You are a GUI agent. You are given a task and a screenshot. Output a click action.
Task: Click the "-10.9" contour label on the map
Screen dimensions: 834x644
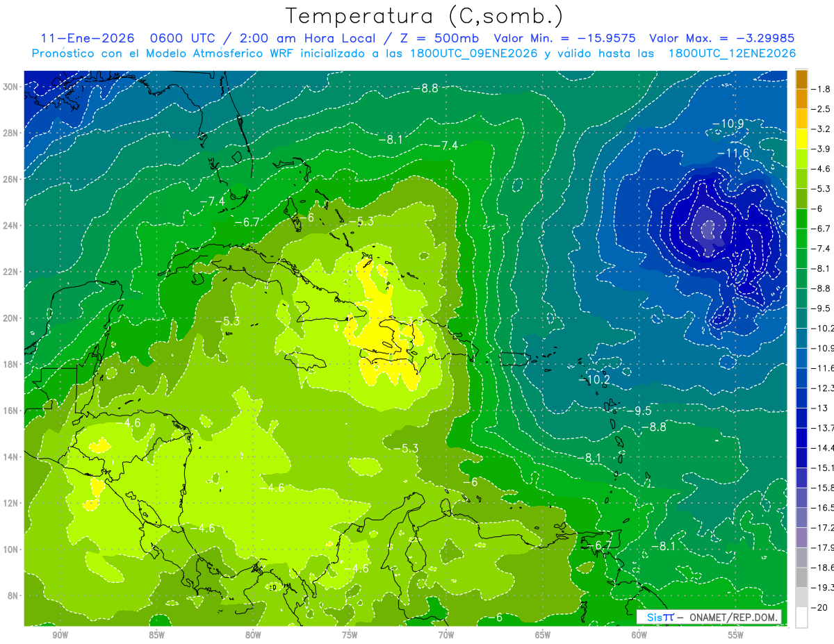pos(728,124)
